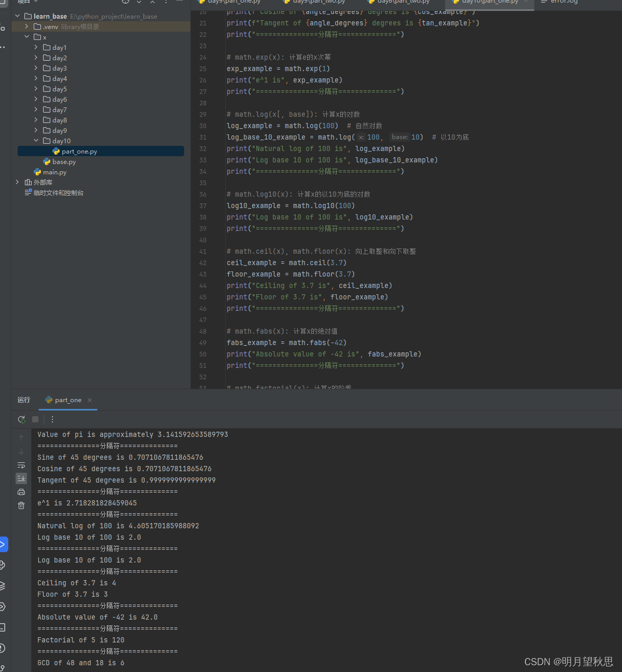Switch to the day8\part_two.py editor tab
Image resolution: width=622 pixels, height=672 pixels.
click(398, 2)
